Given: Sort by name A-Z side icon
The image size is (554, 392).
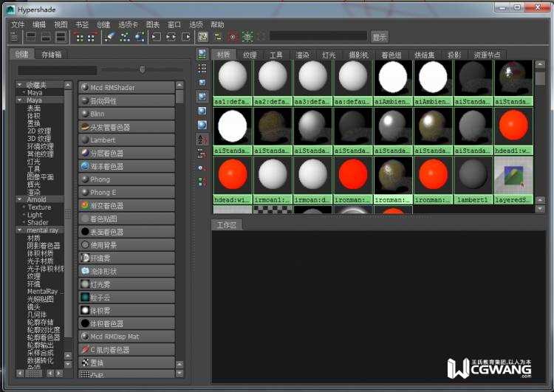Looking at the screenshot, I should [202, 139].
